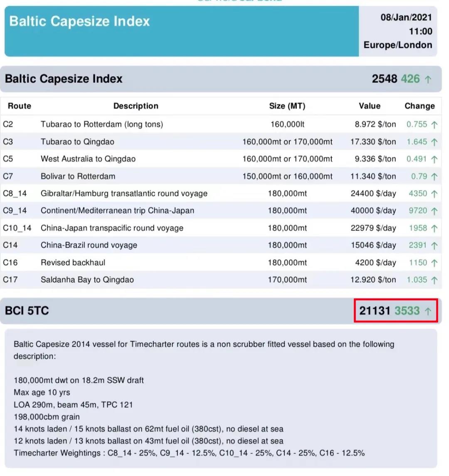Viewport: 449px width, 476px height.
Task: Select the C9_14 Continent/Mediterranean trip row
Action: point(117,211)
